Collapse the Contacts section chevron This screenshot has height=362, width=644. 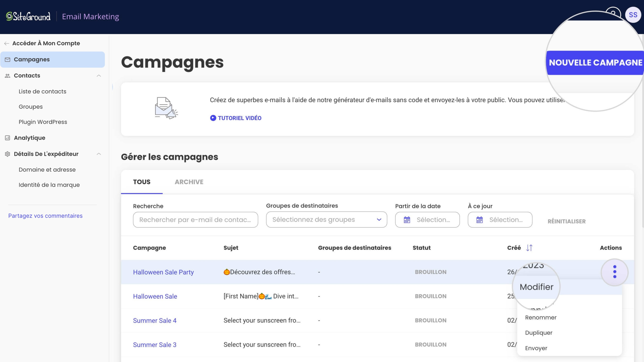pyautogui.click(x=99, y=76)
